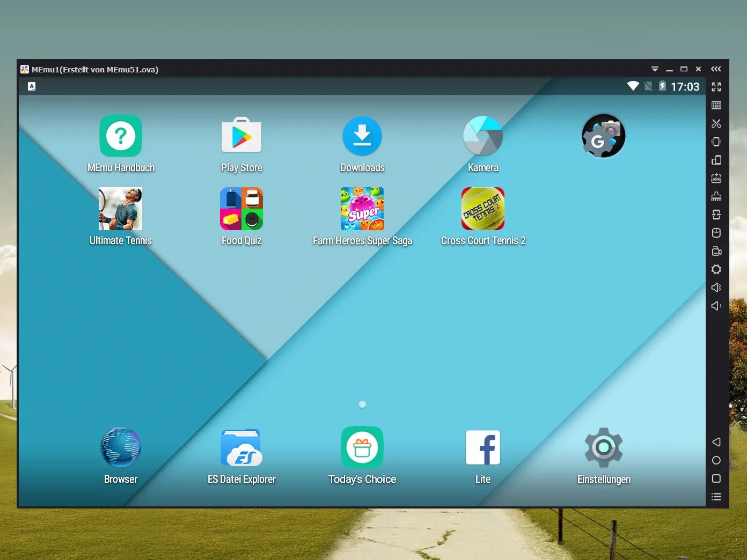Image resolution: width=747 pixels, height=560 pixels.
Task: Decrease volume with quieter speaker icon
Action: coord(716,306)
